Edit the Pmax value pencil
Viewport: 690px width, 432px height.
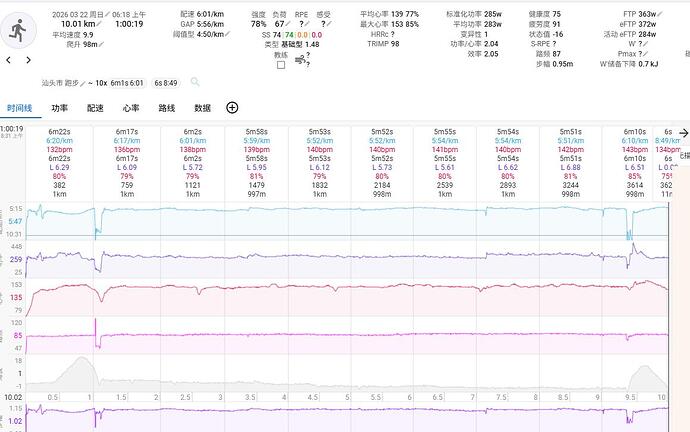[x=646, y=54]
